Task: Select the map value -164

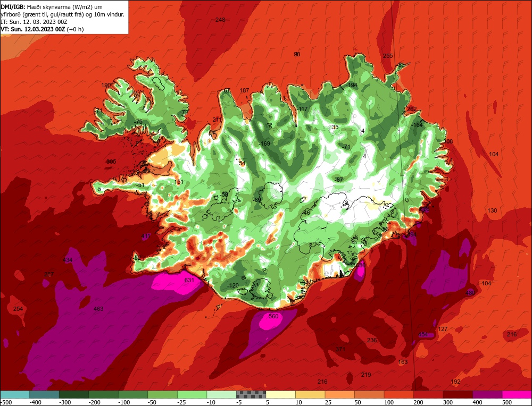Action: (x=417, y=125)
